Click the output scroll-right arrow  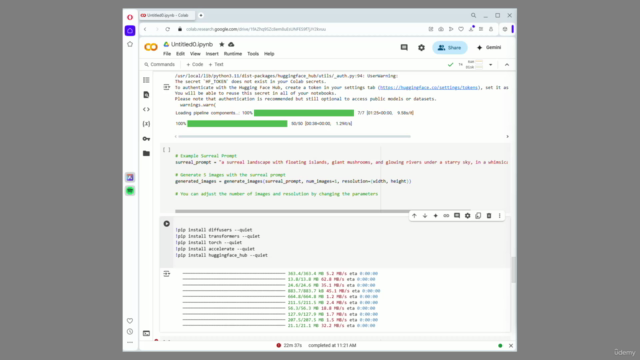[x=507, y=137]
